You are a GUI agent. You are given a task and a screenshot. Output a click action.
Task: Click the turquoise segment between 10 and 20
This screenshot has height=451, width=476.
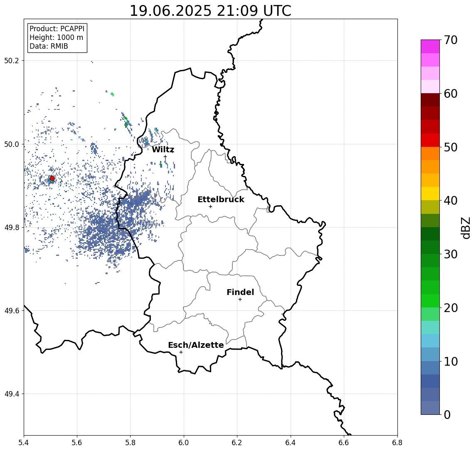pyautogui.click(x=430, y=327)
